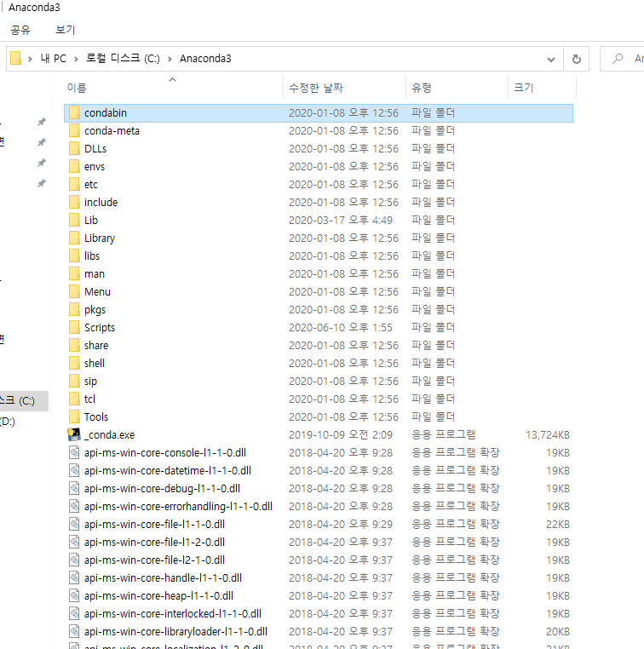
Task: Select the include folder icon
Action: coord(74,203)
